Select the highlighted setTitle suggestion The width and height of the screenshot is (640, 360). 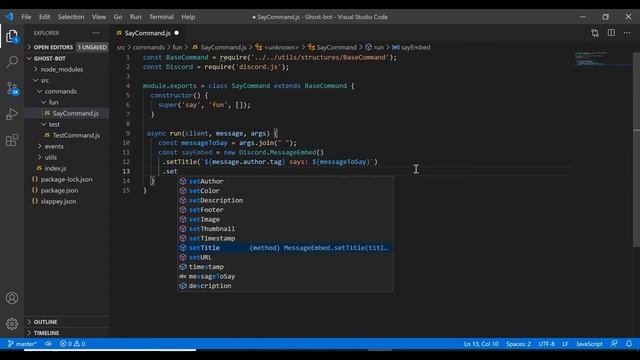pos(285,248)
